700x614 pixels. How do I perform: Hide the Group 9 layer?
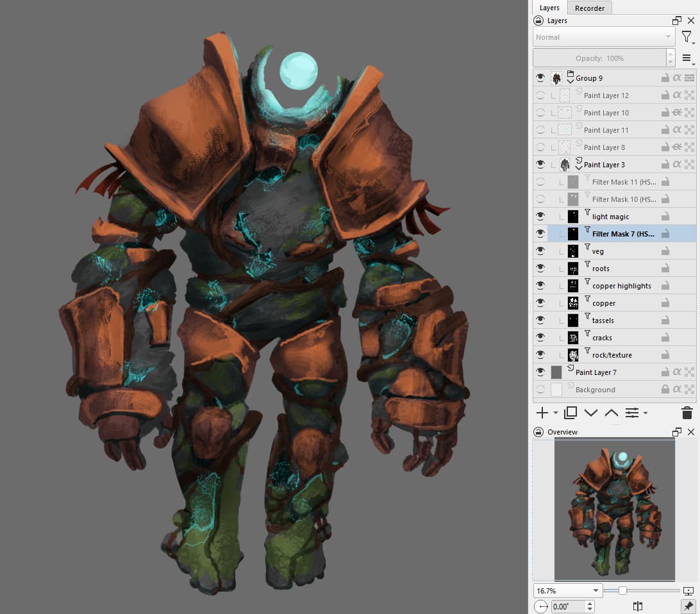point(540,78)
